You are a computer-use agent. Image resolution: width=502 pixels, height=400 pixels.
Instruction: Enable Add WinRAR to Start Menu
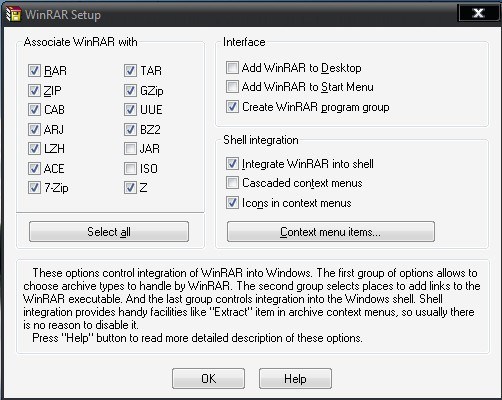(x=232, y=87)
